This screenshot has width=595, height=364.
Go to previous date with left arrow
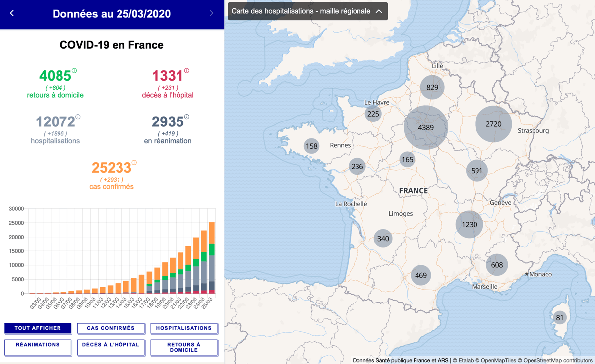(12, 13)
